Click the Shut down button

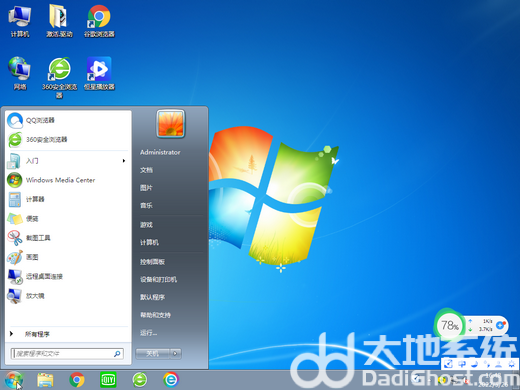click(153, 353)
